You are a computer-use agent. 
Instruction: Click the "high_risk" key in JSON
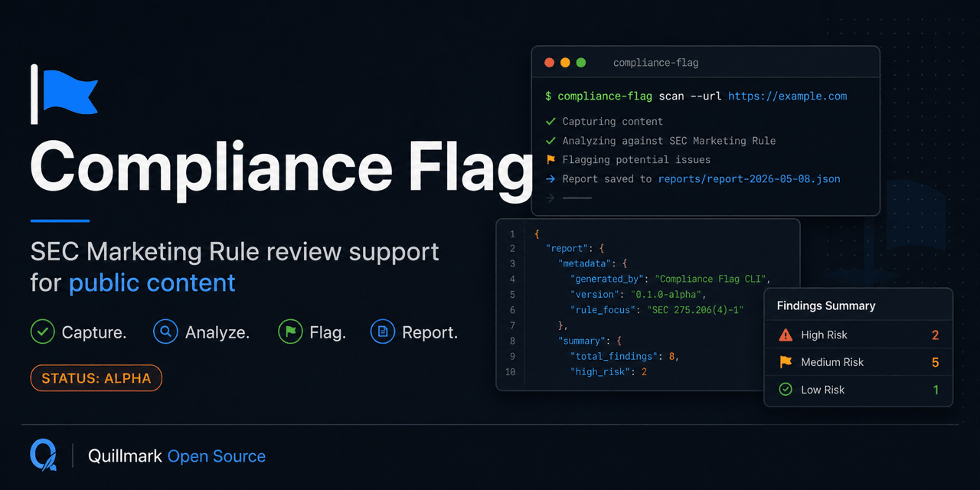tap(603, 371)
